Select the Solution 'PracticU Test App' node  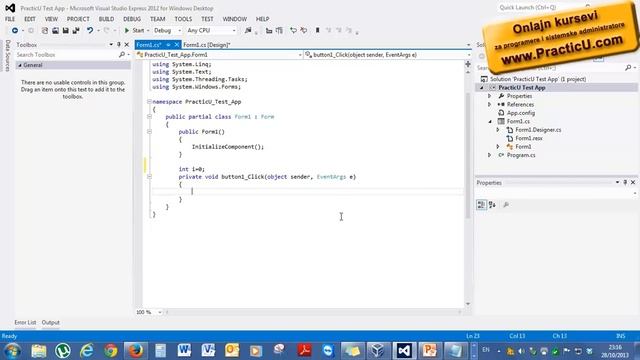pyautogui.click(x=538, y=79)
